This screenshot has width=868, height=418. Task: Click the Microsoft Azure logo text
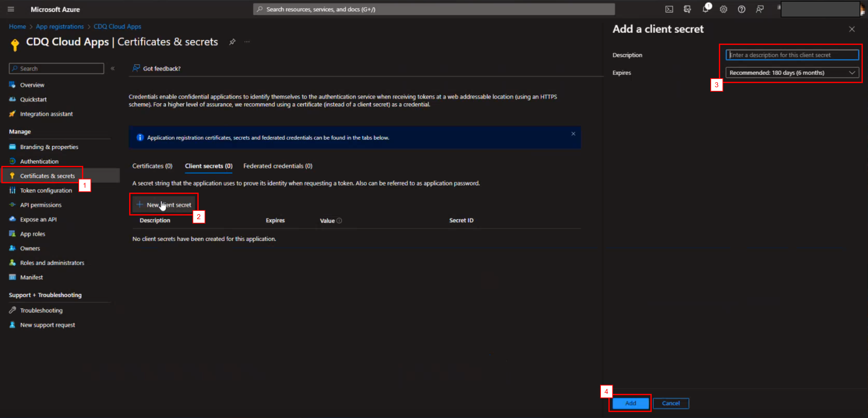click(x=55, y=9)
